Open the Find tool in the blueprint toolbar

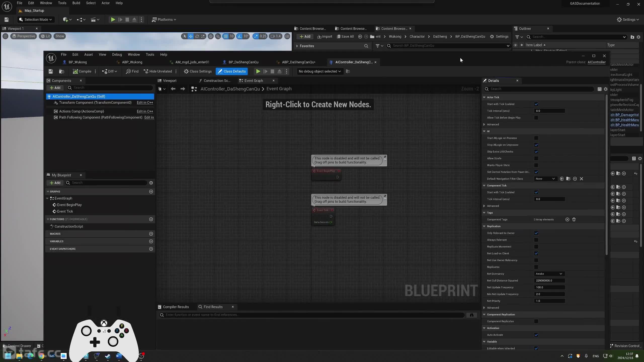click(132, 71)
